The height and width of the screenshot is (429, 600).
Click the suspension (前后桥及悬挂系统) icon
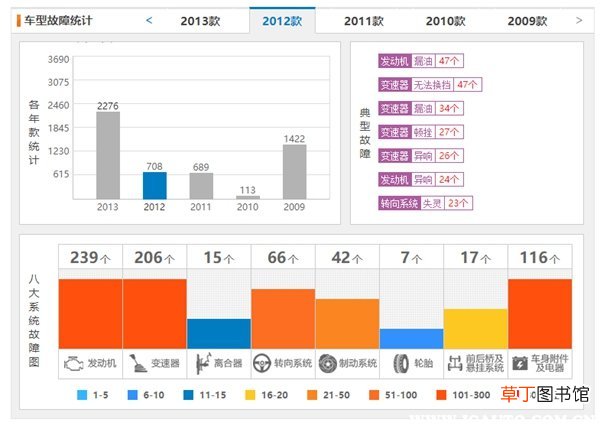[x=455, y=363]
